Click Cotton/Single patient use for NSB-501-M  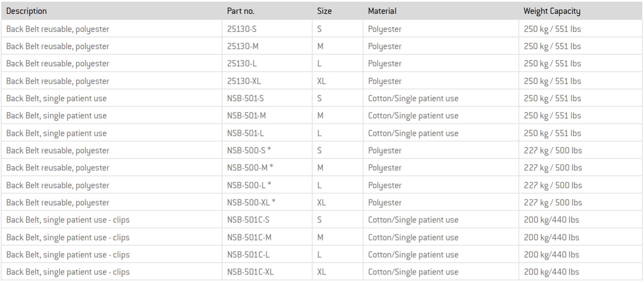click(x=413, y=116)
